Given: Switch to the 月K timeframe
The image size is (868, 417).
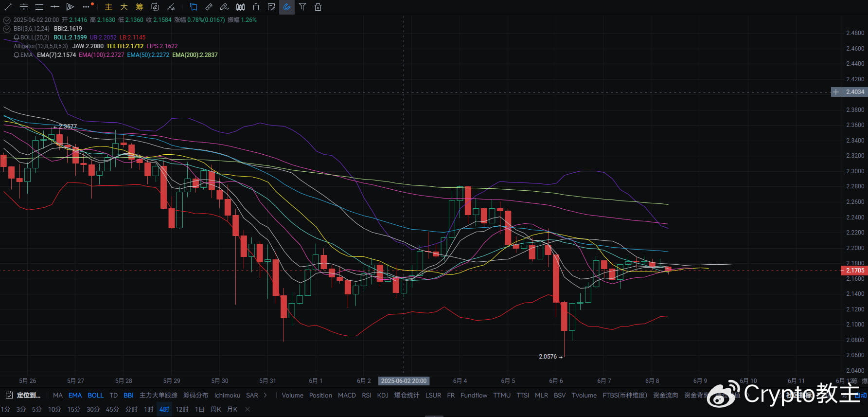Looking at the screenshot, I should 232,409.
